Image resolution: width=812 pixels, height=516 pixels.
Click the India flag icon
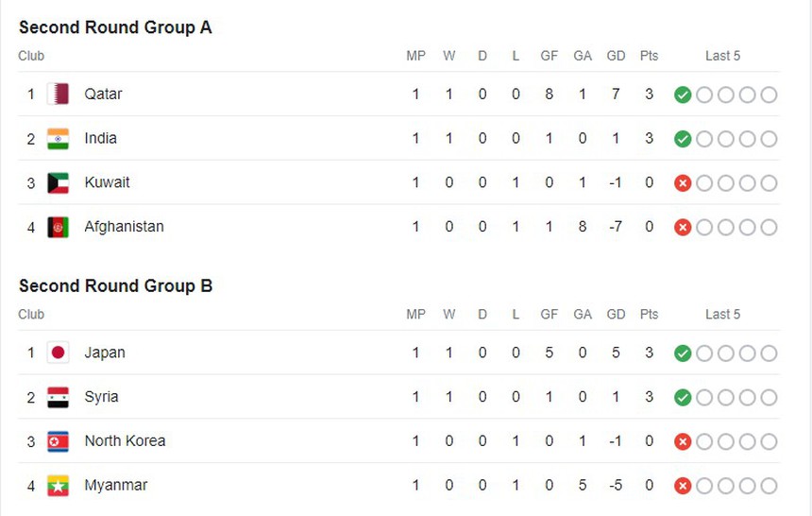[x=59, y=139]
